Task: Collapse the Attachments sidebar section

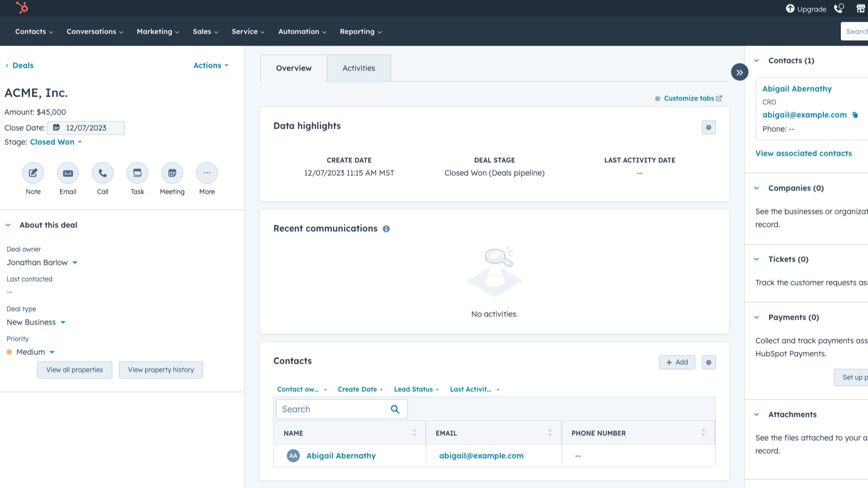Action: tap(757, 415)
